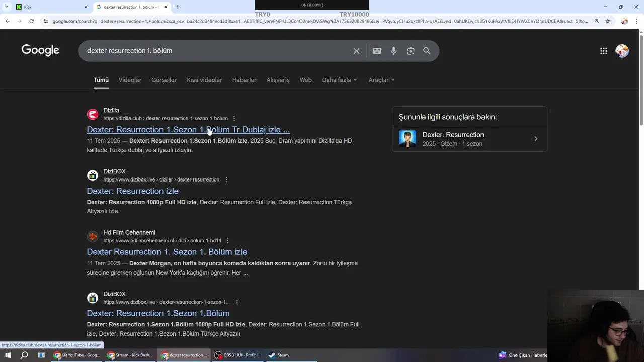Click the Hd Film Cehennemi favicon
Viewport: 644px width, 362px height.
tap(93, 236)
